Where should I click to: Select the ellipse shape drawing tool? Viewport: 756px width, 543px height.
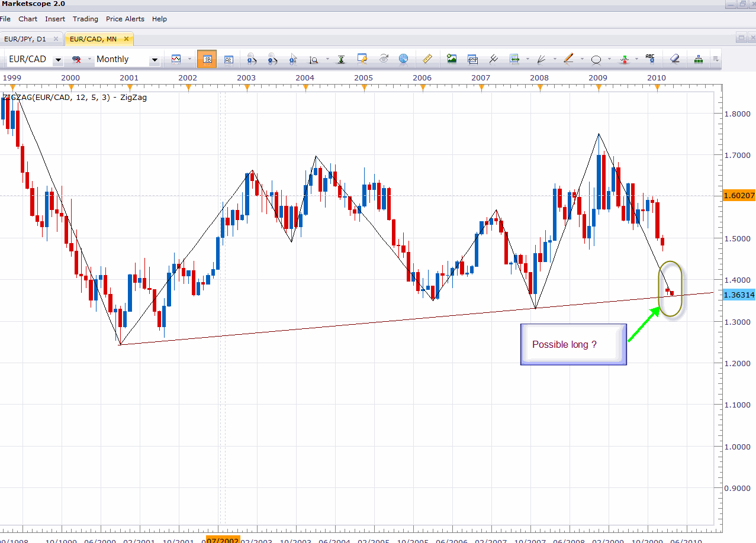pyautogui.click(x=596, y=59)
